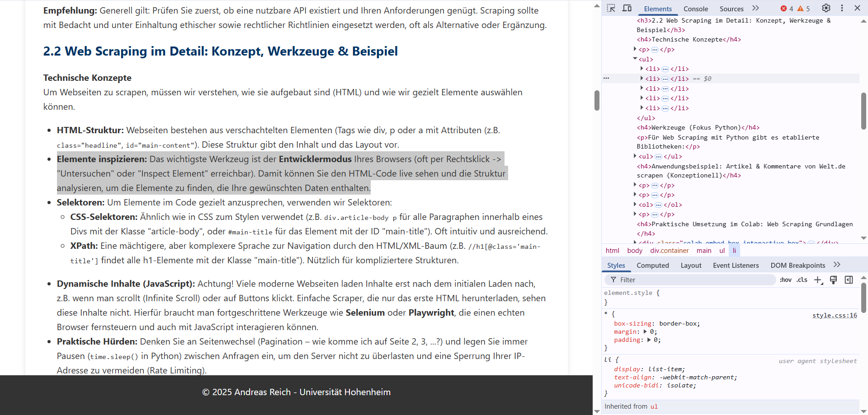Select html in the breadcrumb bar
Screen dimensions: 868x415
613,251
